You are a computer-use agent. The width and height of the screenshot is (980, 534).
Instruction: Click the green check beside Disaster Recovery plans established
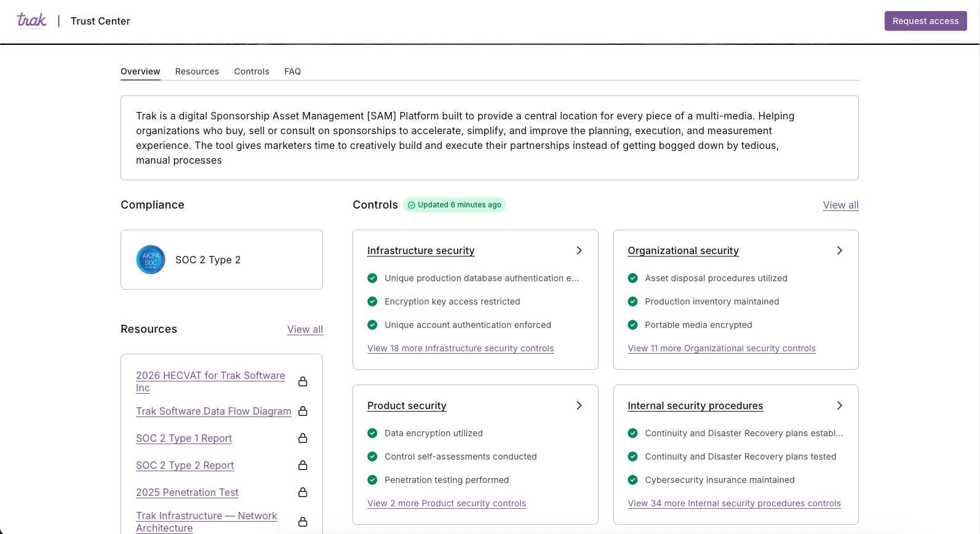click(632, 433)
